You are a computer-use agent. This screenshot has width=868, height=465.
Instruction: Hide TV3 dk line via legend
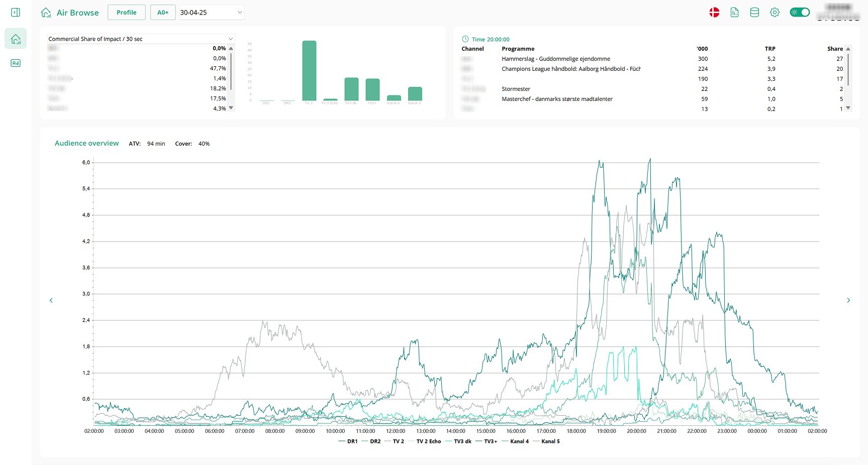click(458, 441)
